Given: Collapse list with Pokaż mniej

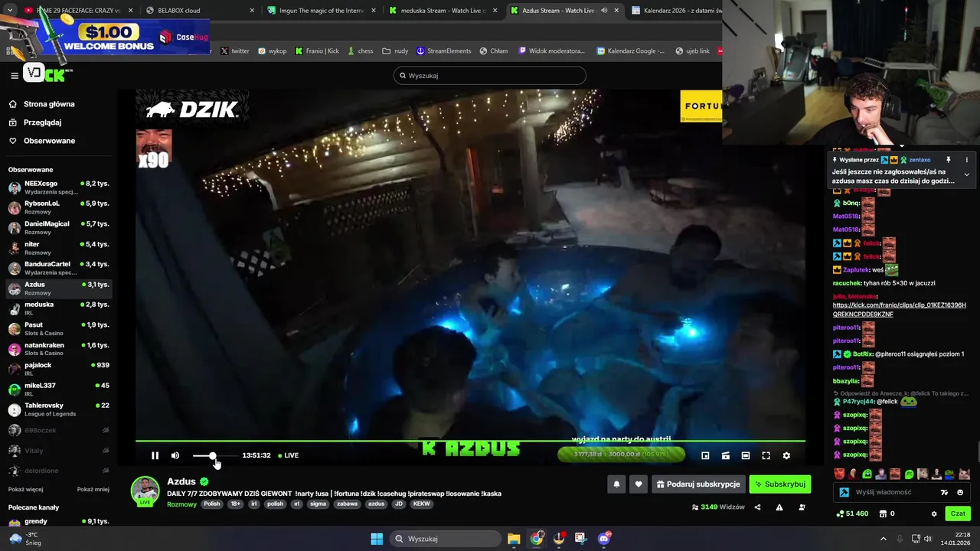Looking at the screenshot, I should (x=93, y=489).
